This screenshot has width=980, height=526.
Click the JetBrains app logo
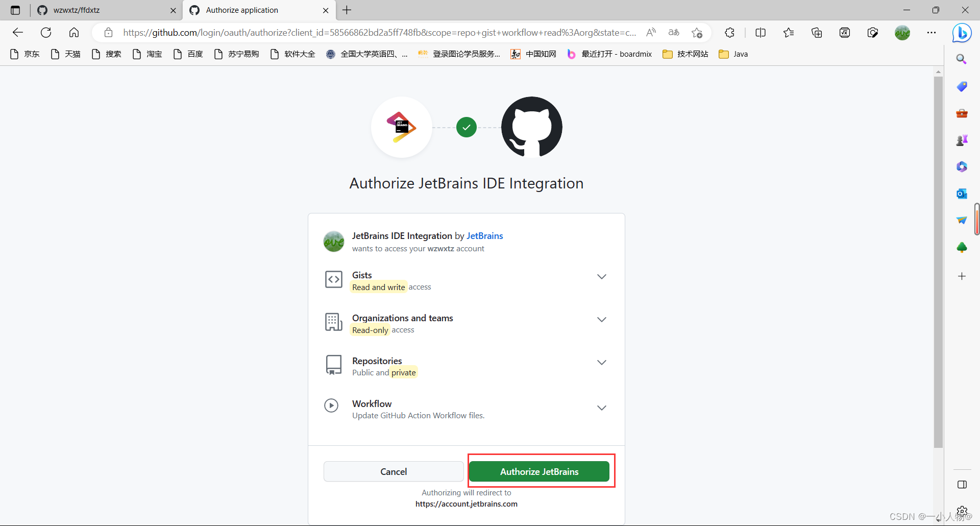coord(402,127)
